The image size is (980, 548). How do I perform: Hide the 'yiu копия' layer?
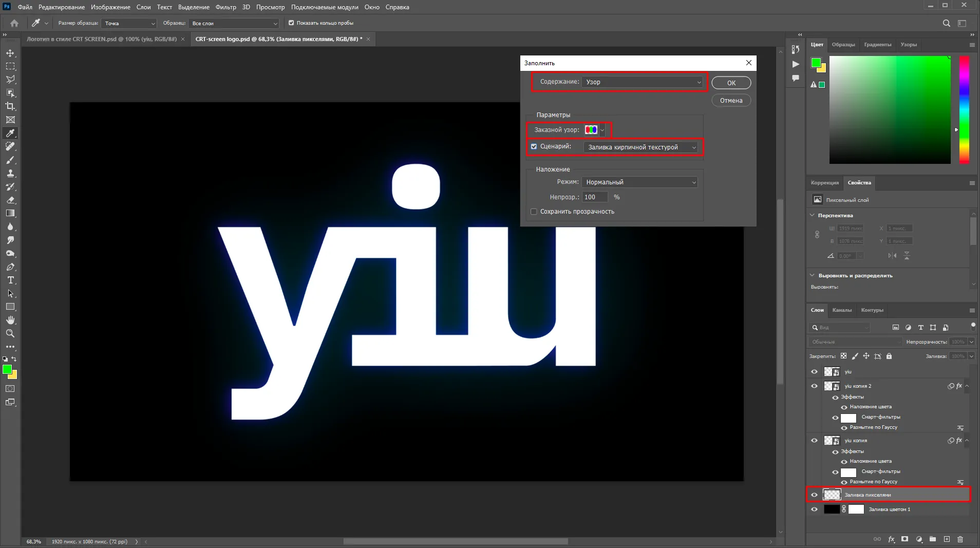[814, 441]
